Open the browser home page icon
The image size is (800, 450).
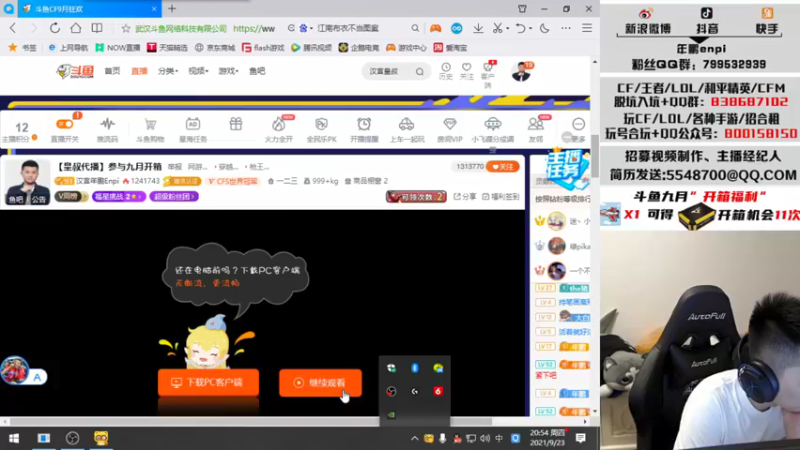point(76,28)
